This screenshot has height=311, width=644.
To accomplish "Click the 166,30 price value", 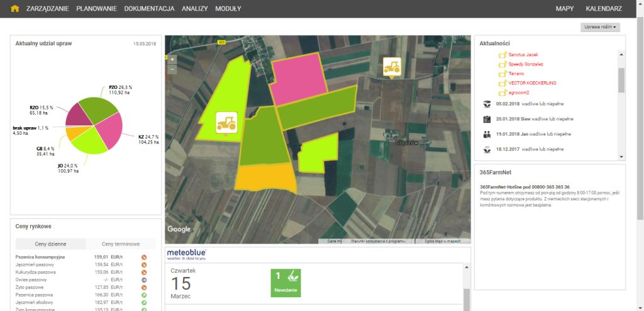I will (101, 295).
